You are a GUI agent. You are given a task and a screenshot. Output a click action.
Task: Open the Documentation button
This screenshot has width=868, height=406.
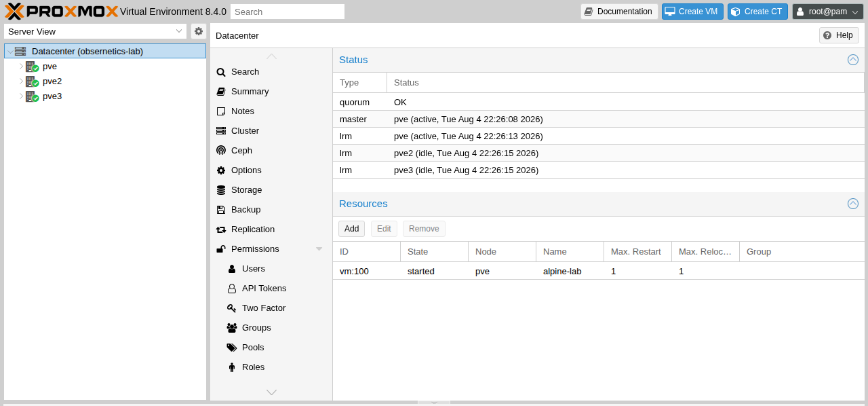pyautogui.click(x=619, y=12)
